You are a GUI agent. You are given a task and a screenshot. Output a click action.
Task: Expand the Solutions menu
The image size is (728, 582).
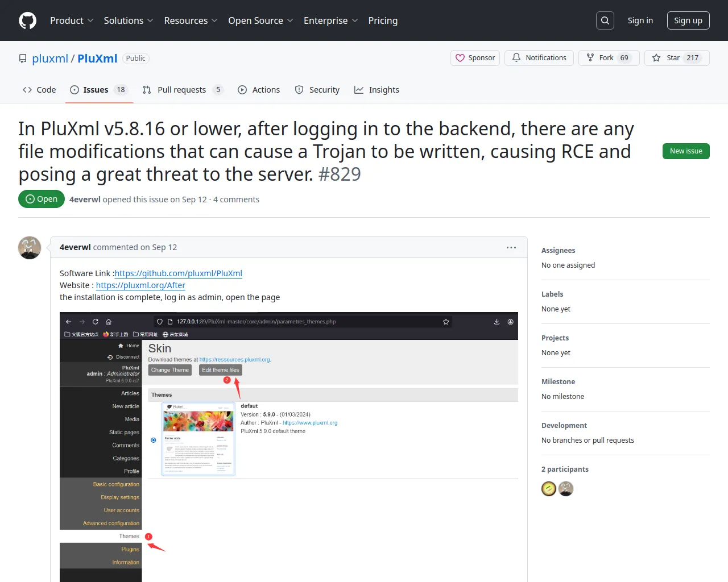129,20
